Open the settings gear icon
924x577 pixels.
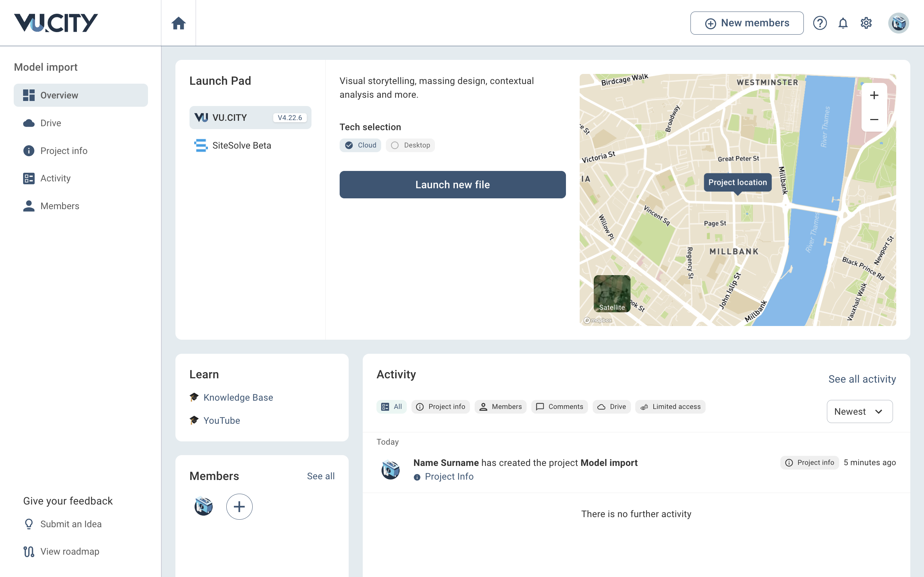tap(866, 23)
